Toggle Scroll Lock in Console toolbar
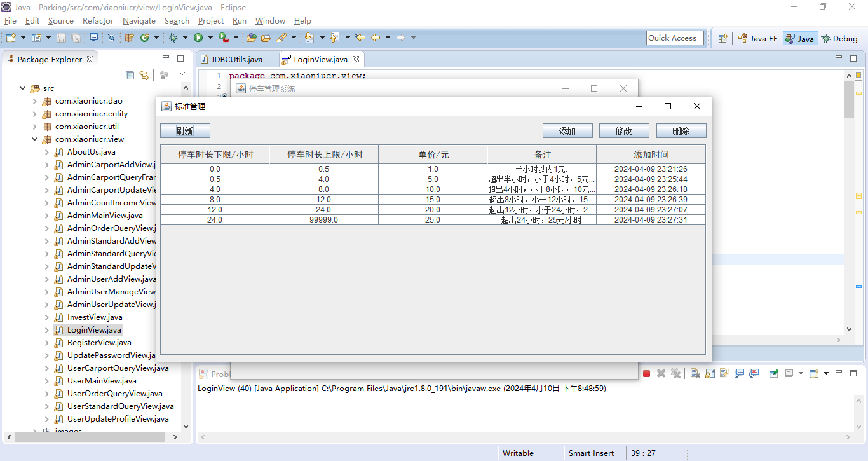This screenshot has height=461, width=868. pyautogui.click(x=710, y=373)
